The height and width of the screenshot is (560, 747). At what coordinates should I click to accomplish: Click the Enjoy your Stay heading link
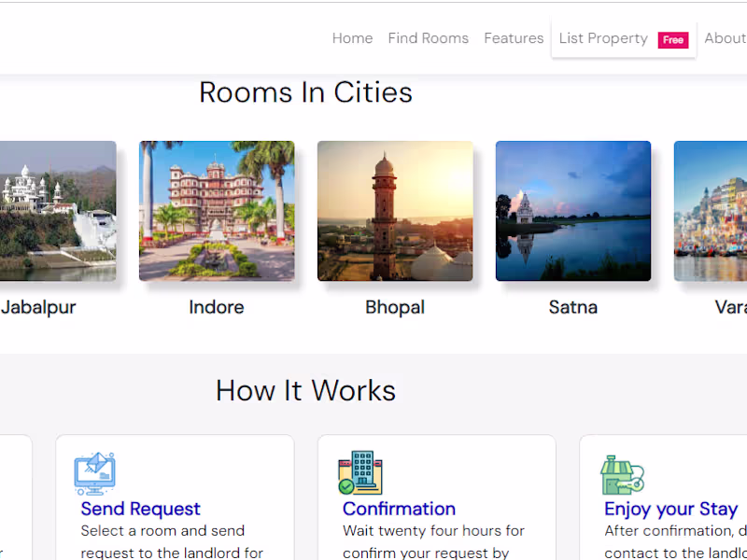[670, 509]
